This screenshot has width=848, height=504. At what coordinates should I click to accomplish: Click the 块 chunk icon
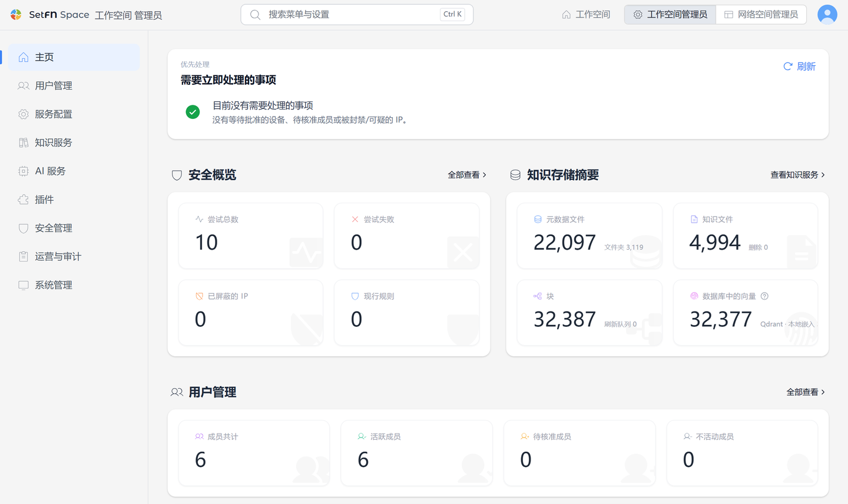pyautogui.click(x=538, y=296)
